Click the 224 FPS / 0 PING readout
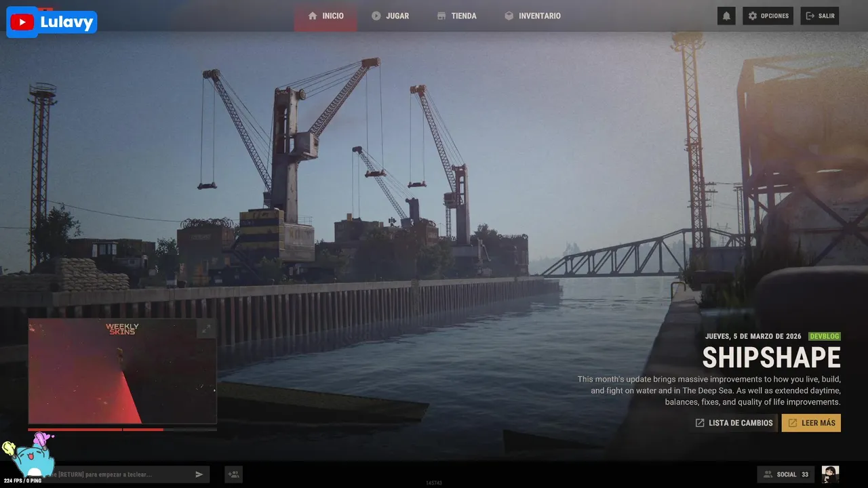This screenshot has height=488, width=868. (22, 481)
